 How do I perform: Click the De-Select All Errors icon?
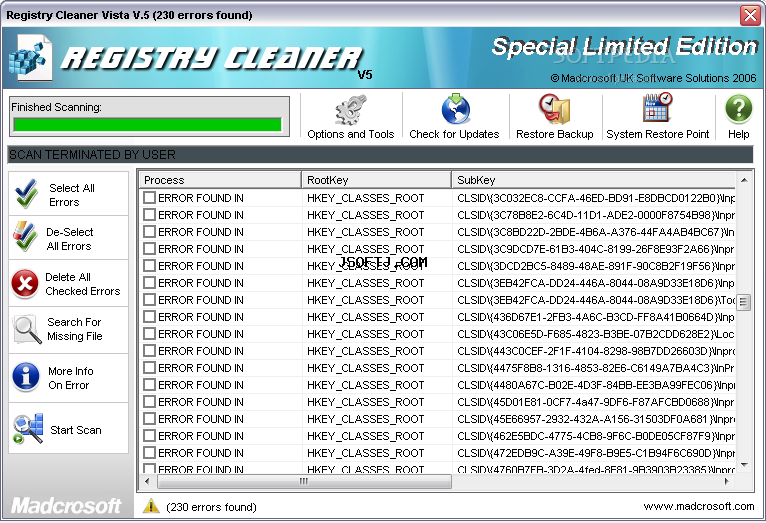[25, 237]
